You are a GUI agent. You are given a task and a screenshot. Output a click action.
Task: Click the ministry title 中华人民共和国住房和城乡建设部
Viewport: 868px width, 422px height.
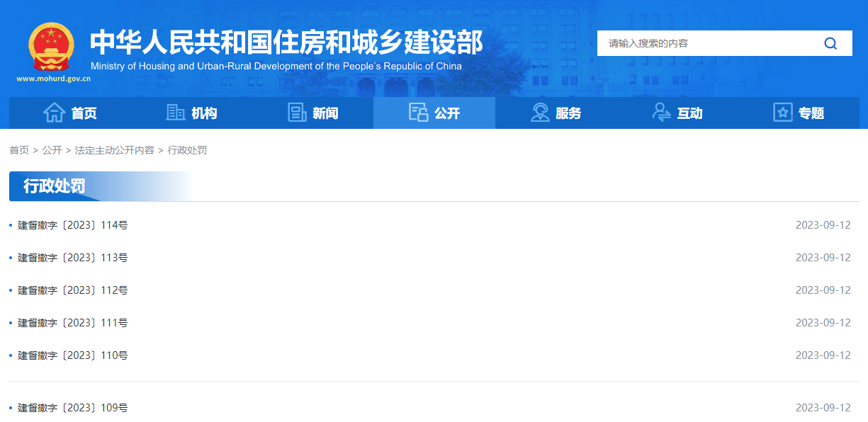click(x=286, y=42)
